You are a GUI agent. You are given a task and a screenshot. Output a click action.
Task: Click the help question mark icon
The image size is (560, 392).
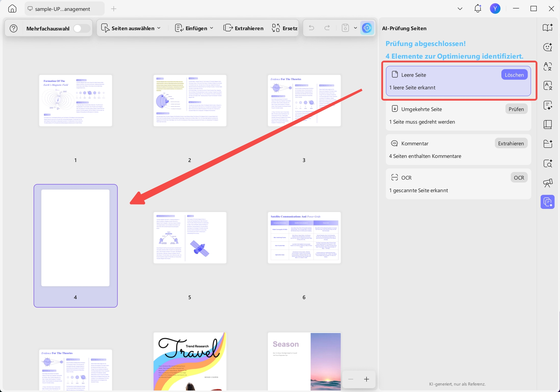pos(13,28)
